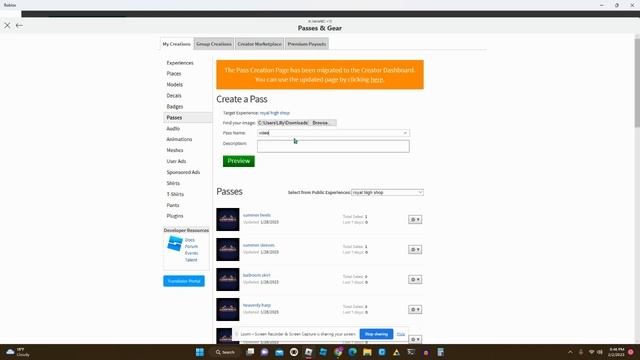Viewport: 640px width, 360px height.
Task: Open the summer heels pass link
Action: (257, 215)
